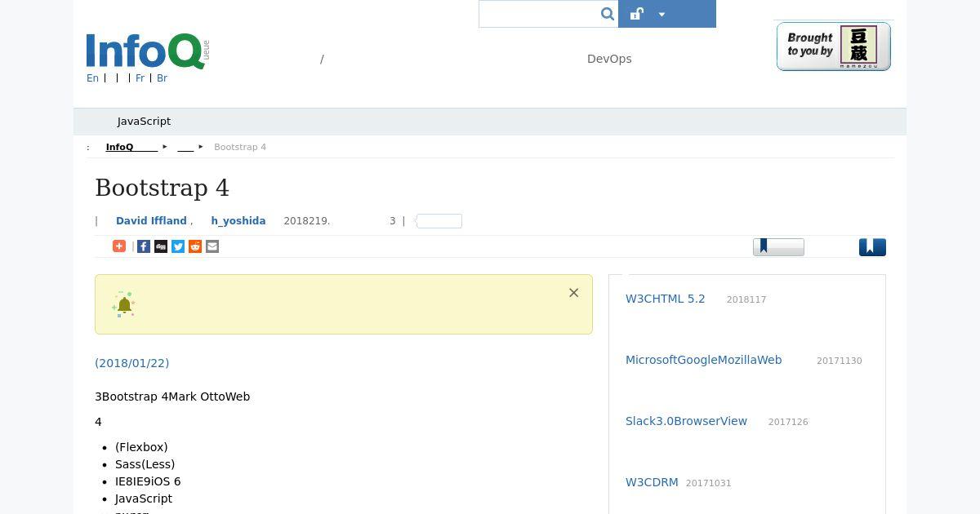Open h_yoshida translator profile
The image size is (980, 514).
(x=238, y=221)
